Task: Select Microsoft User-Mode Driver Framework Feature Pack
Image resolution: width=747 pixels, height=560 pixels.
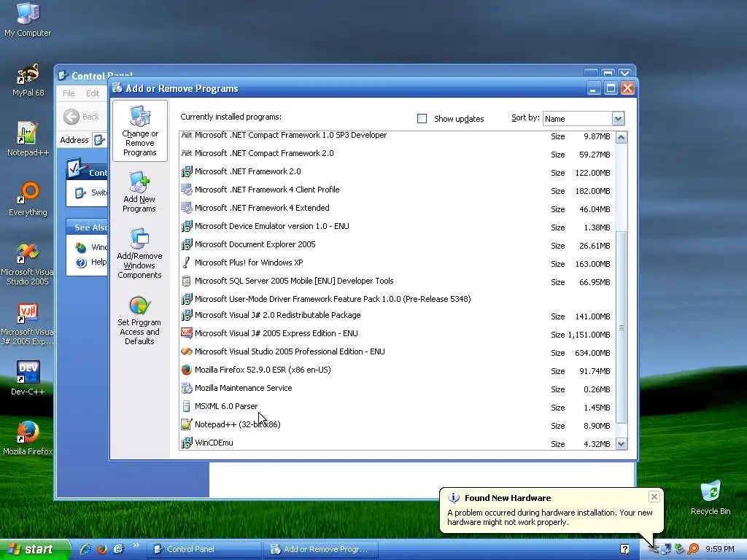Action: [398, 299]
